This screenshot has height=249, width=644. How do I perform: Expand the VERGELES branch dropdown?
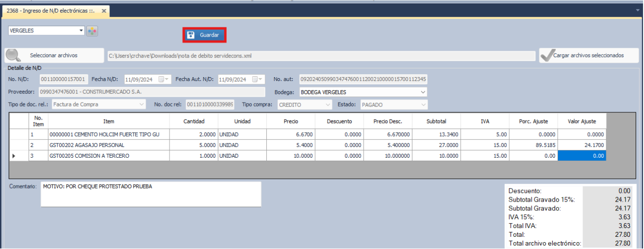pyautogui.click(x=82, y=30)
